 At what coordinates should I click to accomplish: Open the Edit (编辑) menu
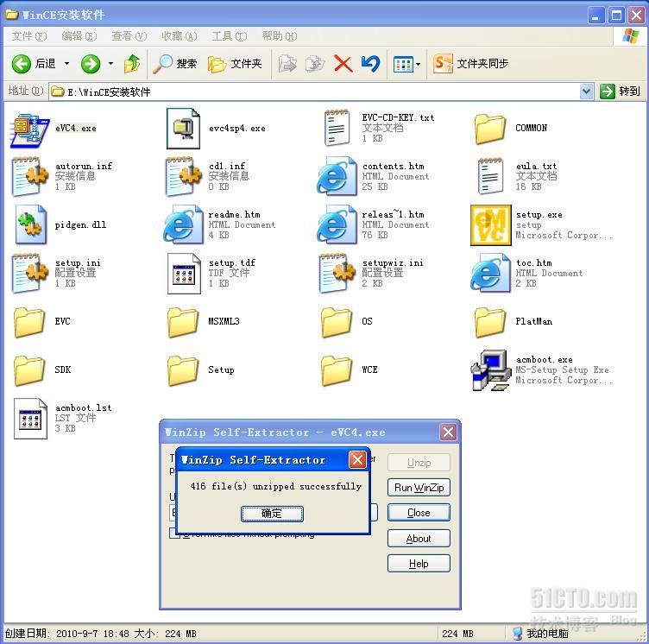tap(79, 36)
